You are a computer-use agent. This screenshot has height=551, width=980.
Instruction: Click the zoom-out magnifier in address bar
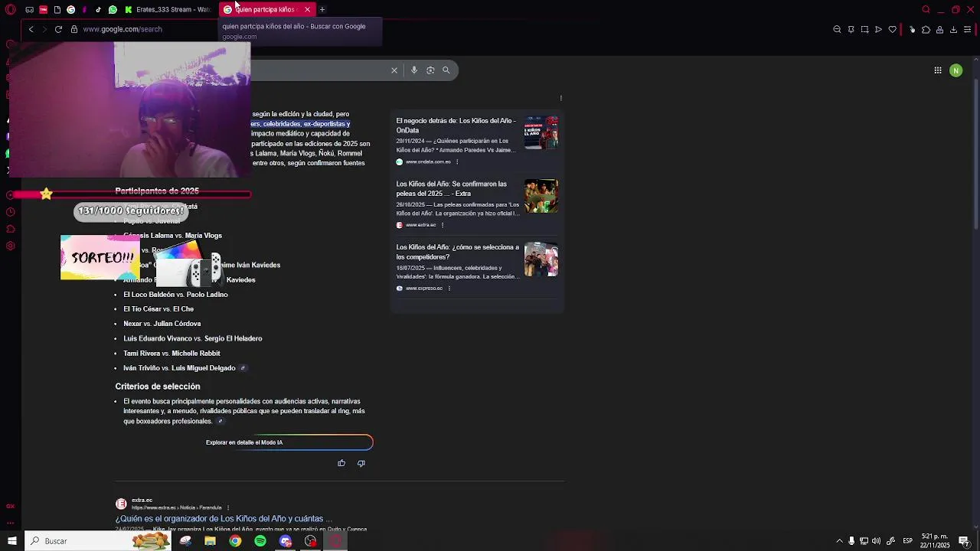[x=837, y=29]
